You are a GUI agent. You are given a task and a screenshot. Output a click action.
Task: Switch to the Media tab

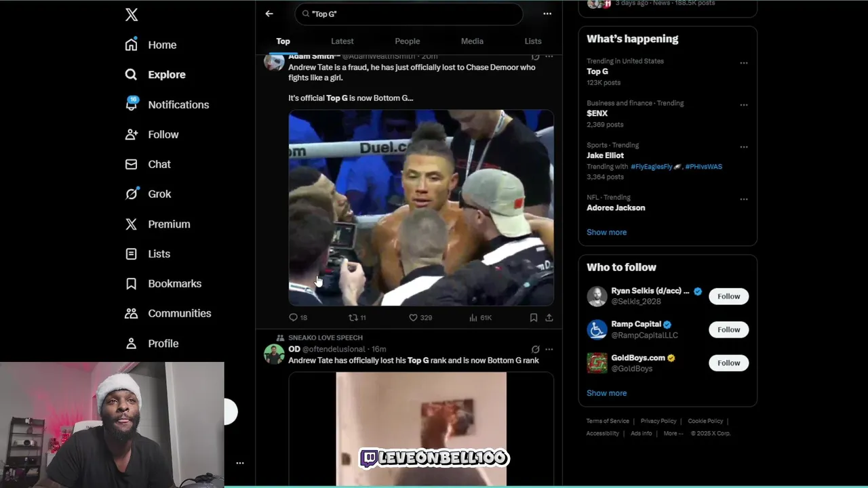click(x=472, y=41)
